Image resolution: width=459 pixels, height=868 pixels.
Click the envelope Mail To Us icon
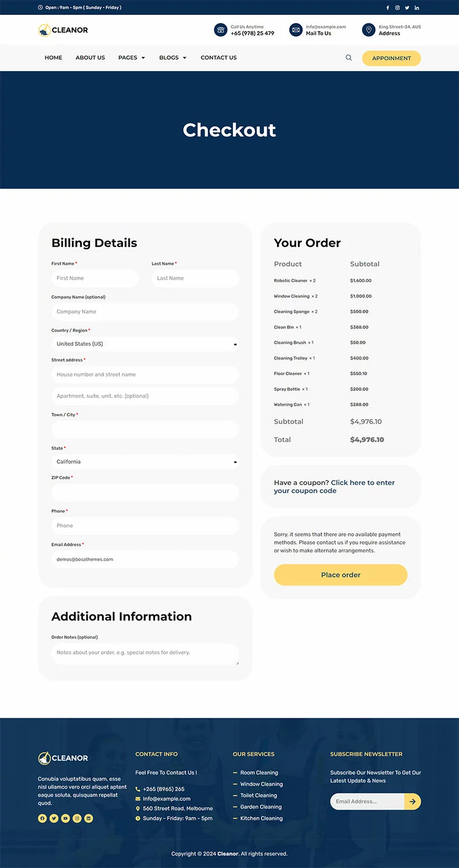tap(296, 30)
